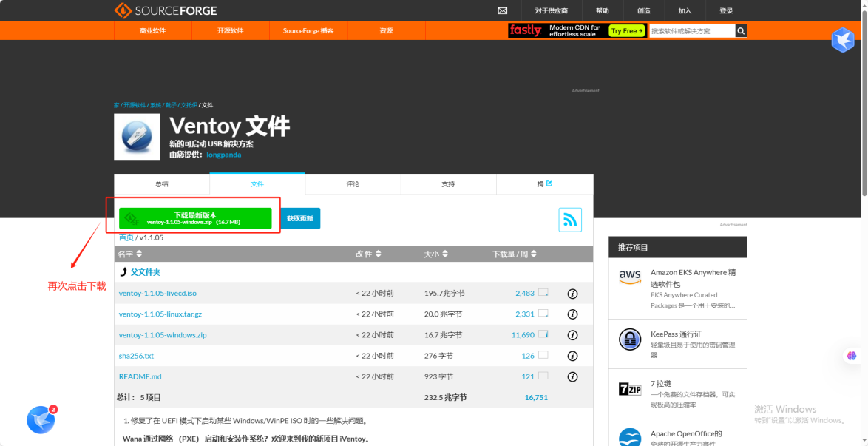Viewport: 868px width, 446px height.
Task: Click the 获取更新 button
Action: (300, 218)
